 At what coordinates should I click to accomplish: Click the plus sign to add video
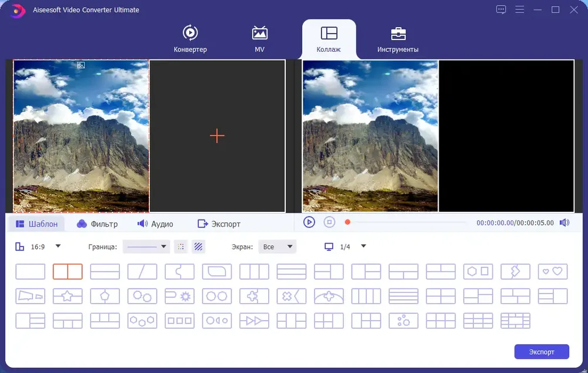click(x=217, y=136)
